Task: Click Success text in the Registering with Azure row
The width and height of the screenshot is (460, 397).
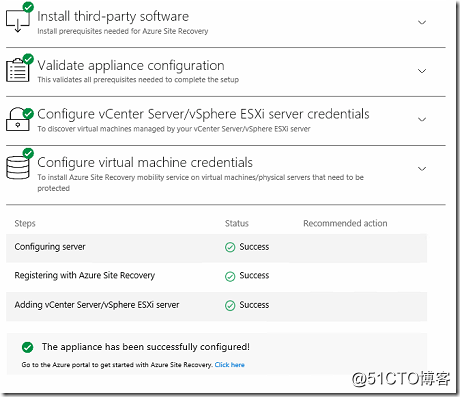Action: [254, 276]
